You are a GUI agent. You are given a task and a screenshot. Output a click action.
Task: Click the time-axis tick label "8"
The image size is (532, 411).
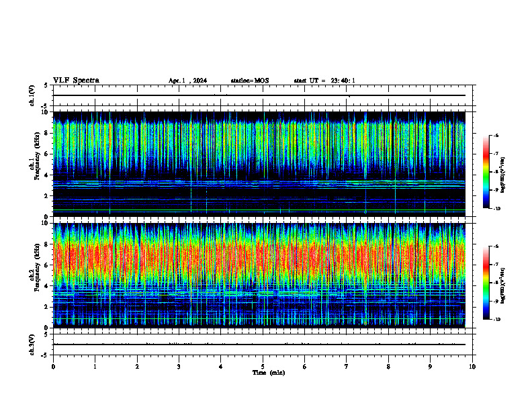[388, 367]
